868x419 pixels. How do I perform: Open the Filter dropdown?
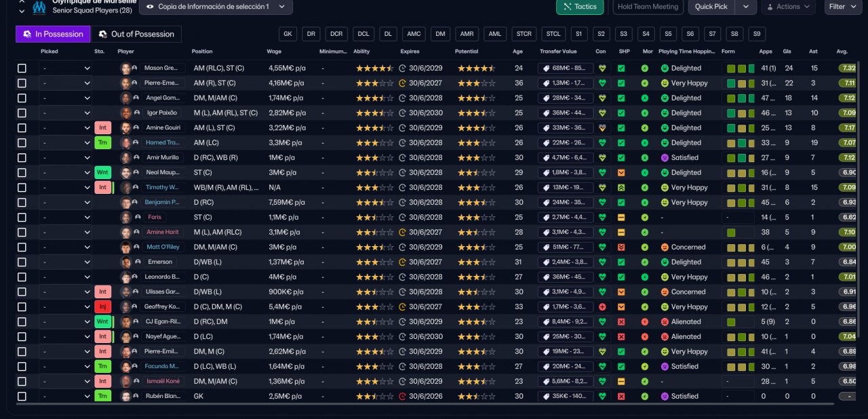click(x=843, y=7)
